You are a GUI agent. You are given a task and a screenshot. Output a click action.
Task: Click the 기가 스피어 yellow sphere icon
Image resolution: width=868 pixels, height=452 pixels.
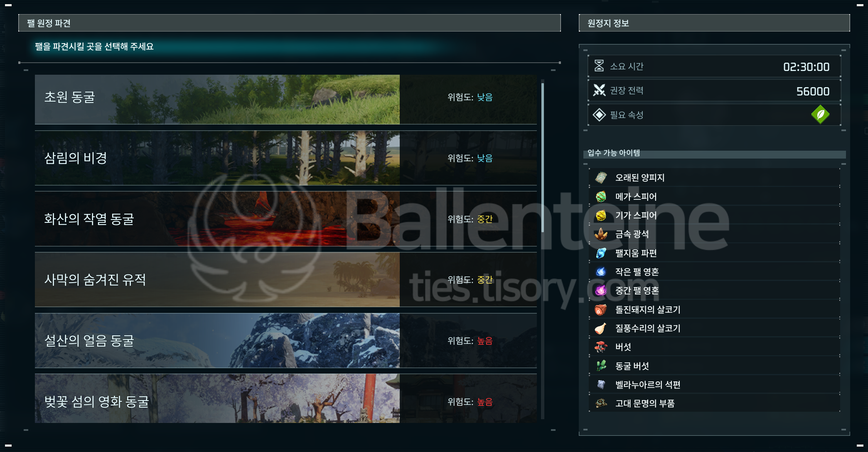coord(601,215)
